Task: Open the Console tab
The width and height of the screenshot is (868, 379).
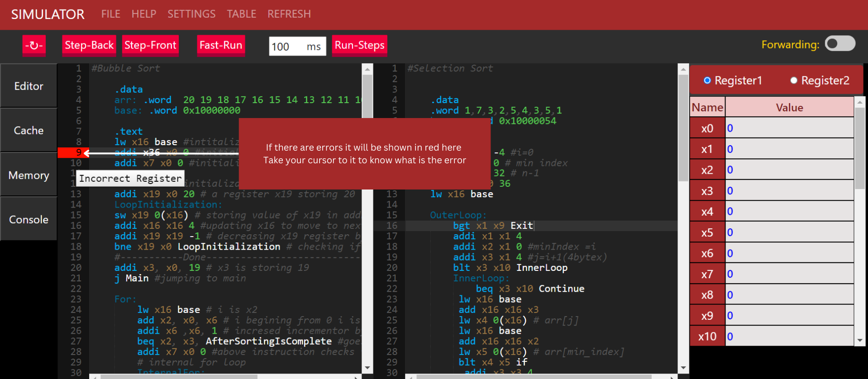Action: tap(29, 219)
